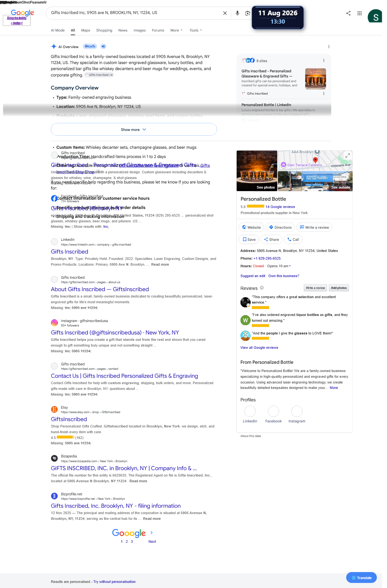Click the Instagram favicon beside giftsinscribedusa

click(54, 323)
